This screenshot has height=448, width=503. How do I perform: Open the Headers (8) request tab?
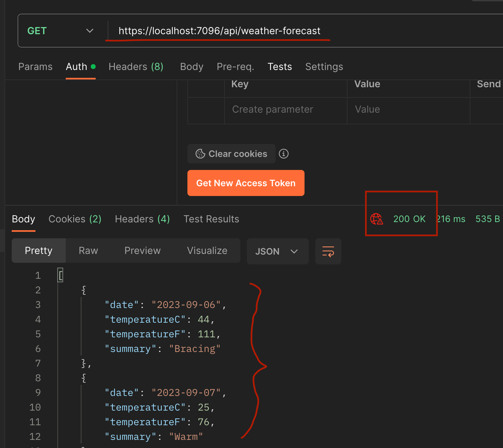tap(136, 67)
